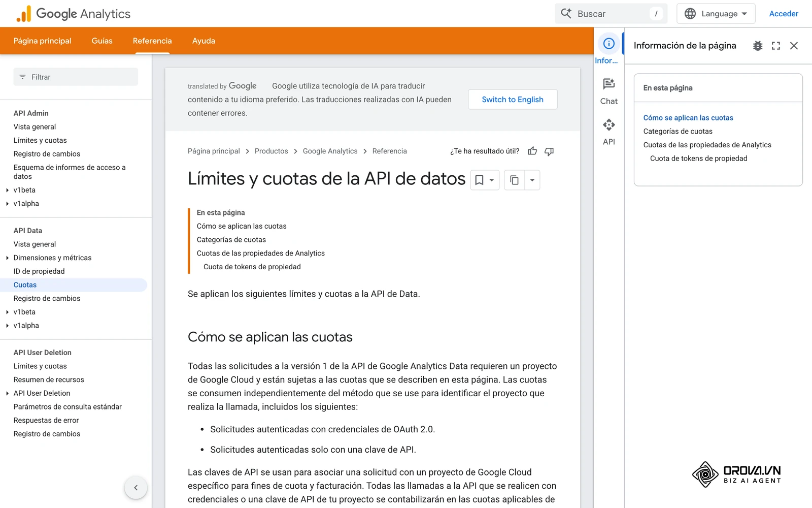This screenshot has width=812, height=508.
Task: Expand Dimensiones y métricas item
Action: click(x=8, y=258)
